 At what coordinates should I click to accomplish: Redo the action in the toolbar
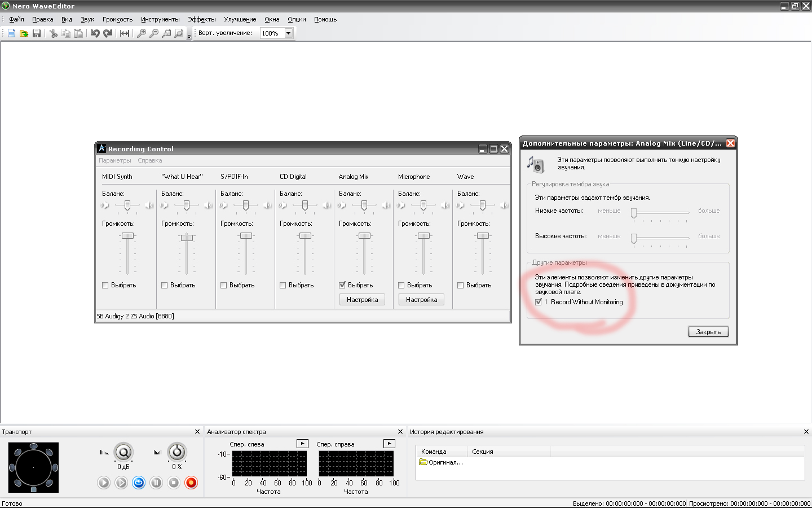[108, 33]
